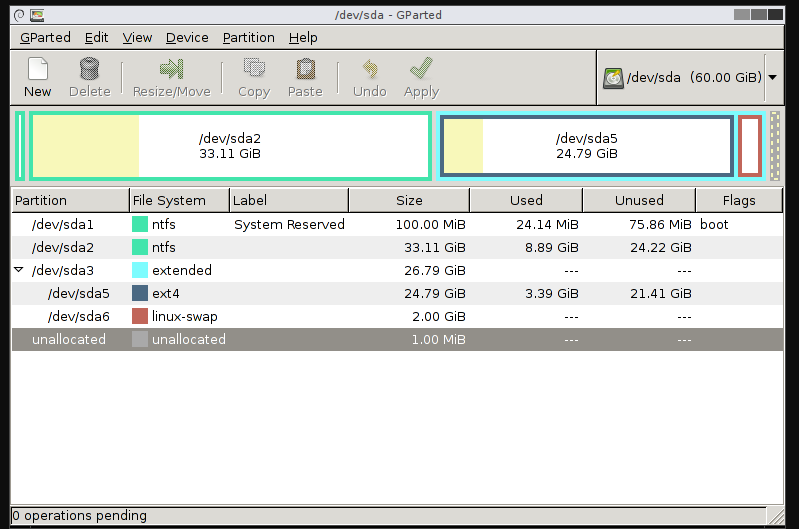Select the dotted unallocated block in disk map
Screen dimensions: 799x529
[x=775, y=146]
